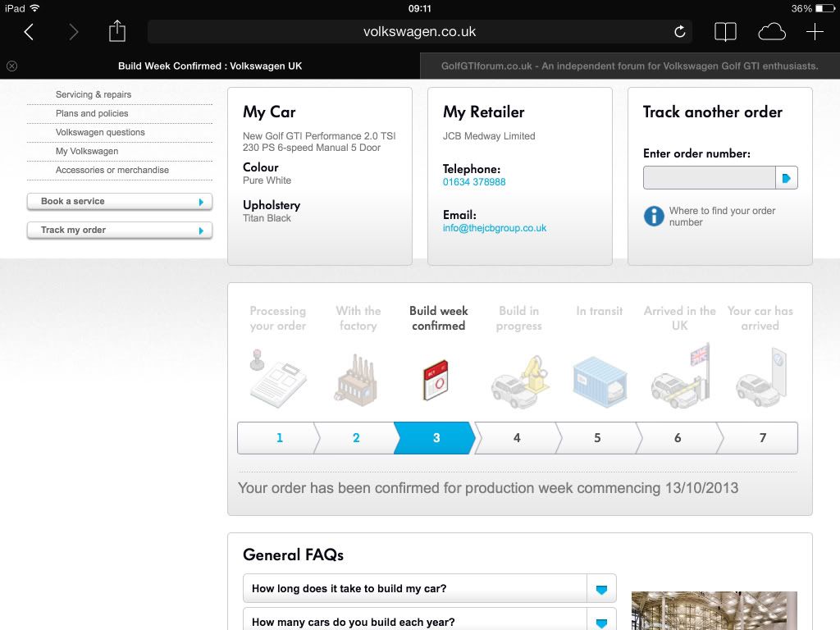The height and width of the screenshot is (630, 840).
Task: Open My Volkswagen menu item
Action: [87, 151]
